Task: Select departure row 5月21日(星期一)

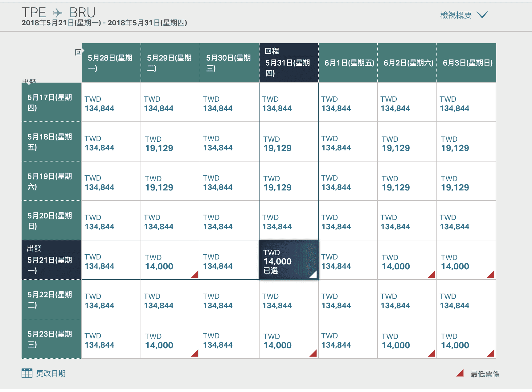Action: 51,260
